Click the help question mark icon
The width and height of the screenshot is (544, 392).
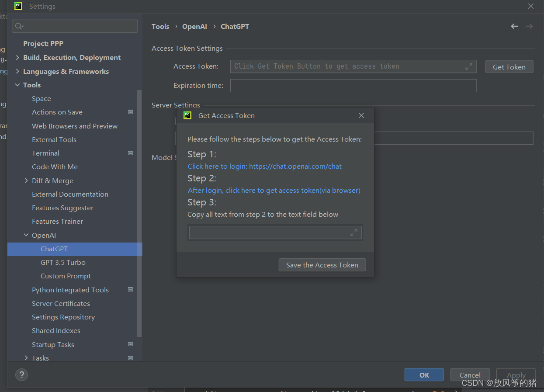(21, 375)
